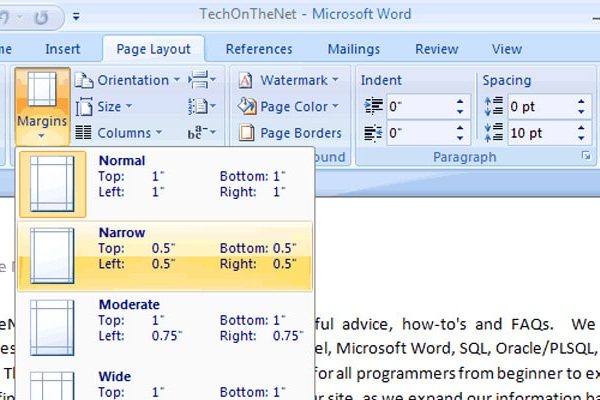Image resolution: width=600 pixels, height=400 pixels.
Task: Click the Page Borders button
Action: pos(290,133)
